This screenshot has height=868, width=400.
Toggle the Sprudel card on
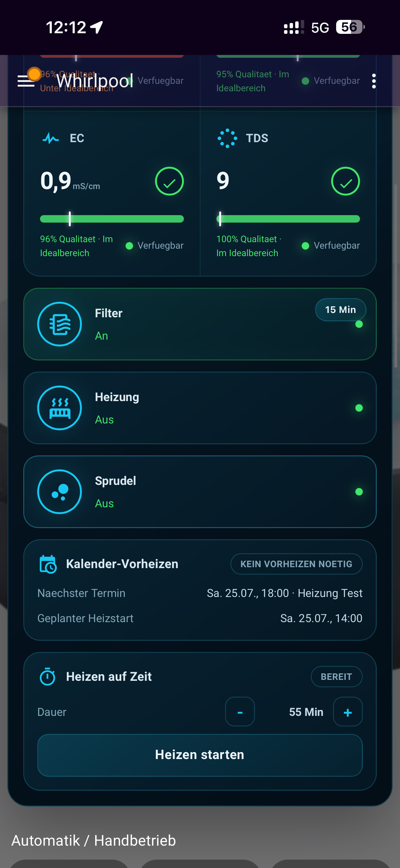click(x=200, y=492)
